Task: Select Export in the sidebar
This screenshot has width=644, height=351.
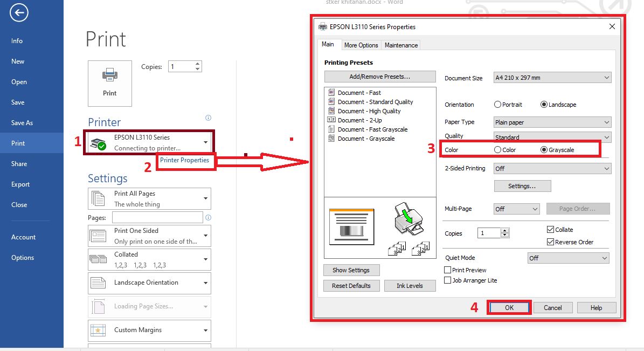Action: [x=20, y=184]
